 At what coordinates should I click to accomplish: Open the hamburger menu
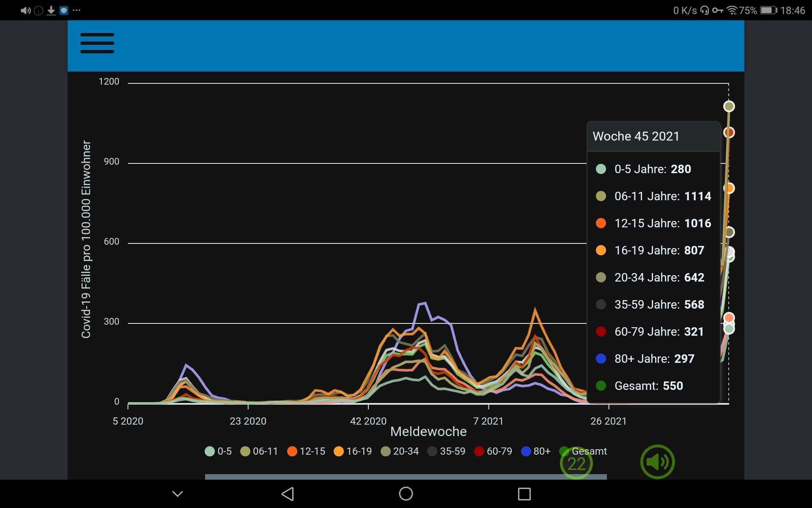pos(97,43)
